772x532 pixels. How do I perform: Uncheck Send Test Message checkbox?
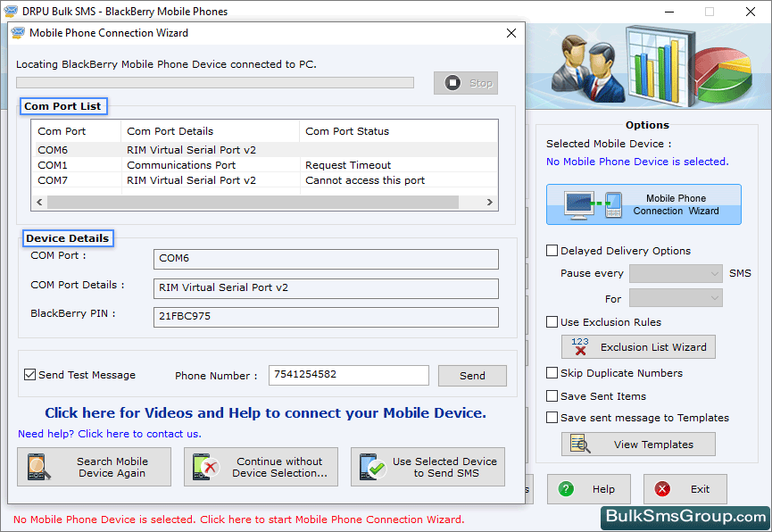click(x=30, y=375)
